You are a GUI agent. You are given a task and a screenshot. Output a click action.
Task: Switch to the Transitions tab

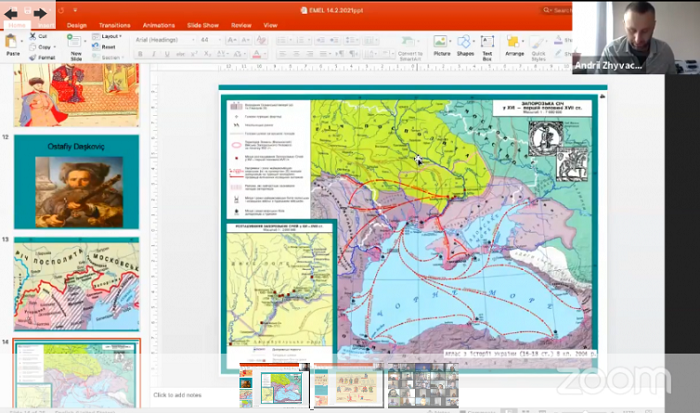click(115, 25)
